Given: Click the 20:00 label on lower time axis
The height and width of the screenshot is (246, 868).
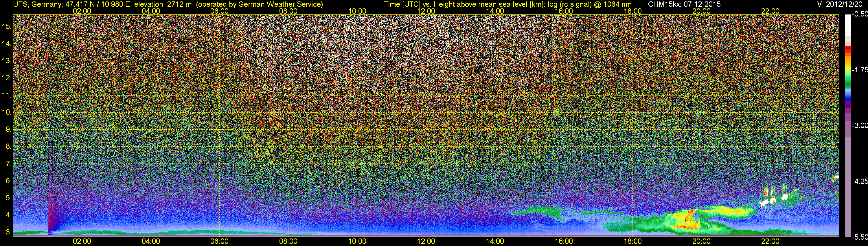Looking at the screenshot, I should click(702, 241).
